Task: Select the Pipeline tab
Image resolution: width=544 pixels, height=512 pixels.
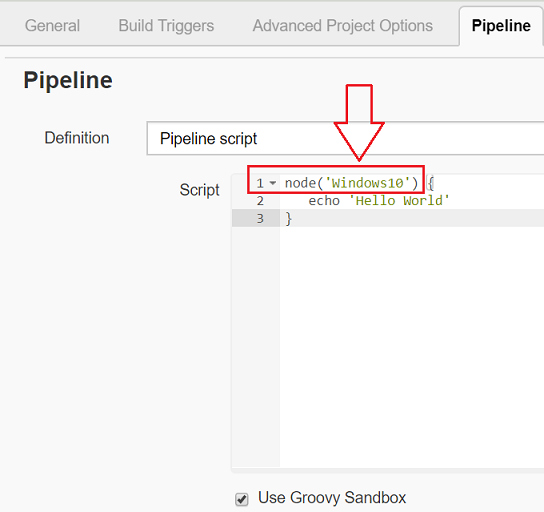Action: coord(501,26)
